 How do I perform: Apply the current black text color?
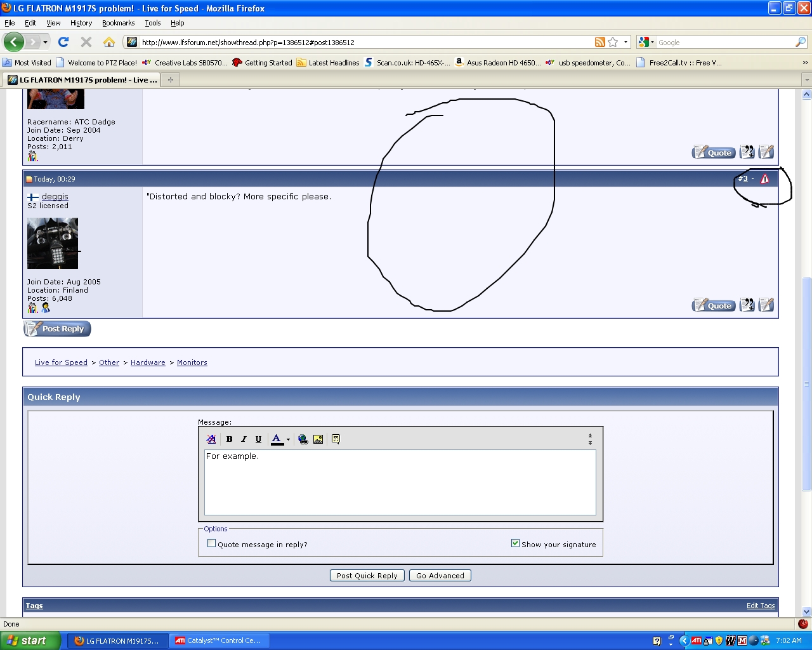[277, 439]
